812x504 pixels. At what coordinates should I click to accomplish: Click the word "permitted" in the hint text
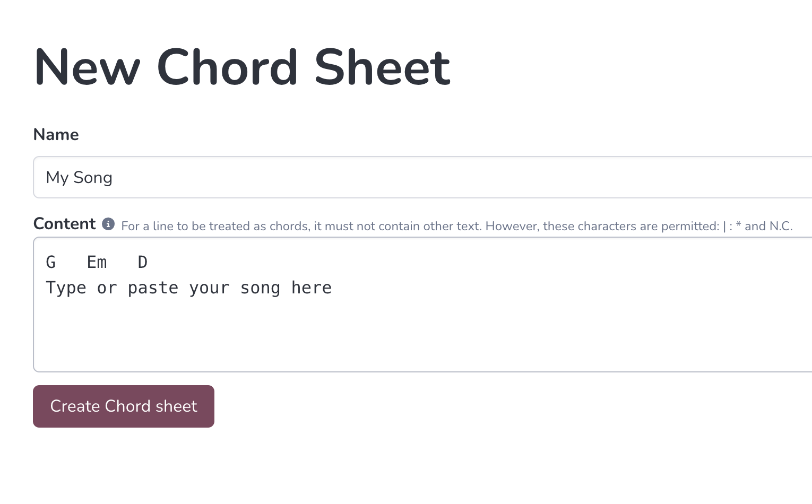[690, 226]
